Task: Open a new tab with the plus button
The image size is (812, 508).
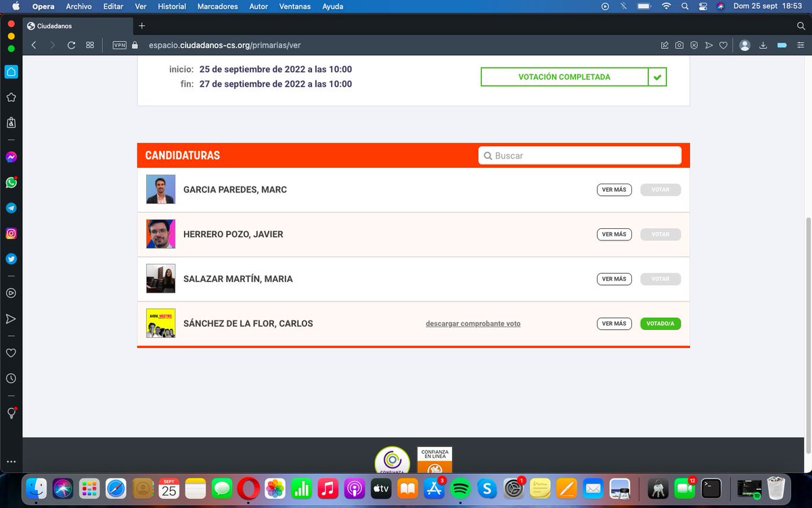Action: point(141,26)
